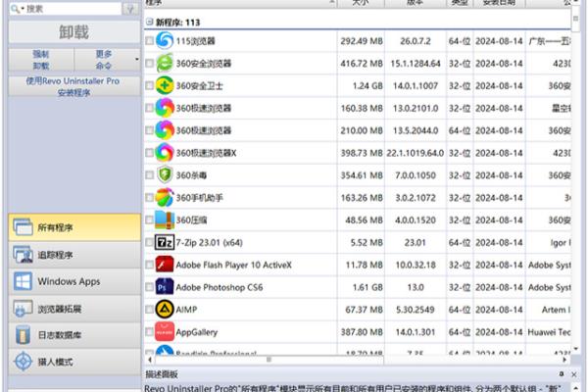Click the 360压缩 app icon
This screenshot has width=588, height=392.
pos(165,220)
